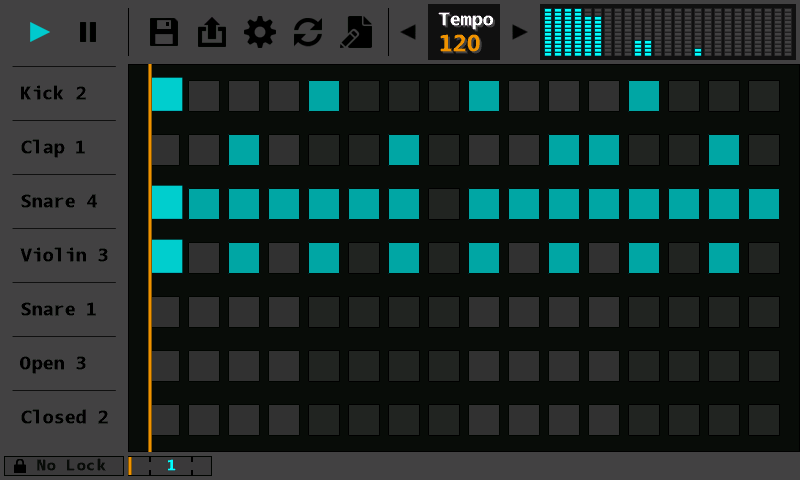Image resolution: width=800 pixels, height=480 pixels.
Task: Disable Snare 4 step 9
Action: 484,204
